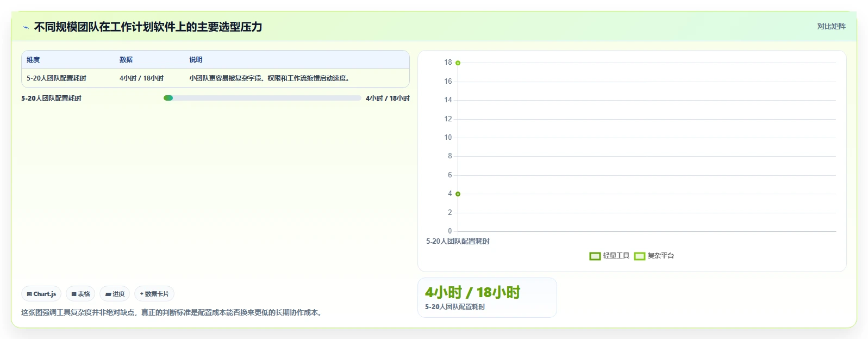Click the panel title 不同规模团队在工作计划软件上的主要选型压力
Image resolution: width=868 pixels, height=339 pixels.
click(x=148, y=27)
